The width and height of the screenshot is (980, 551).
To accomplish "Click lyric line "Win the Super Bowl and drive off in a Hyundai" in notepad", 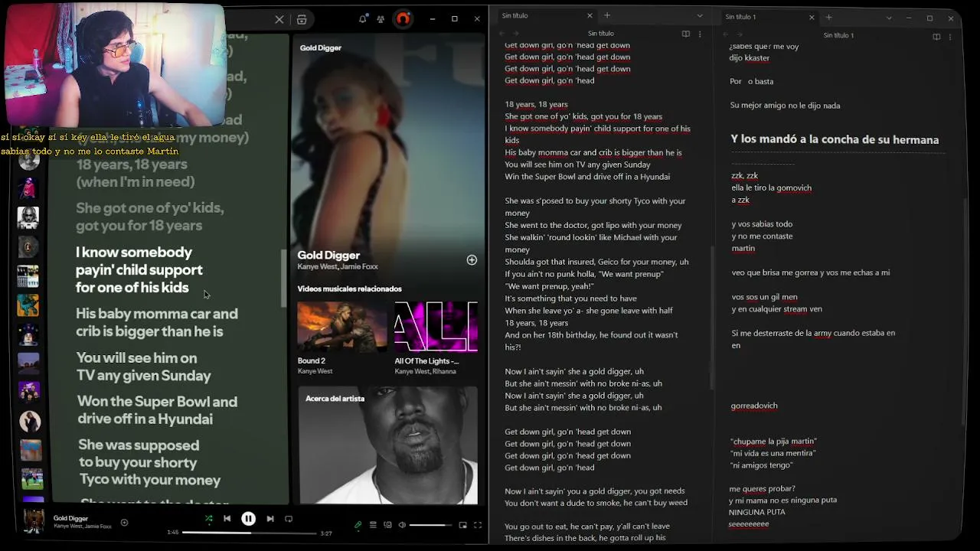I will coord(587,177).
